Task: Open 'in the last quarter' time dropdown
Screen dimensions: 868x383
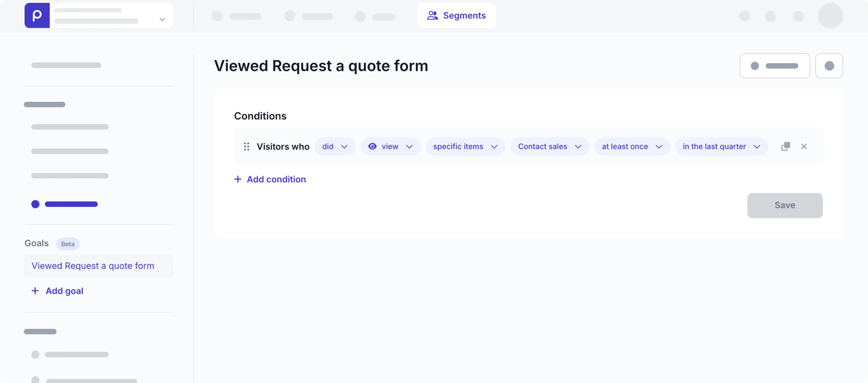Action: point(721,146)
